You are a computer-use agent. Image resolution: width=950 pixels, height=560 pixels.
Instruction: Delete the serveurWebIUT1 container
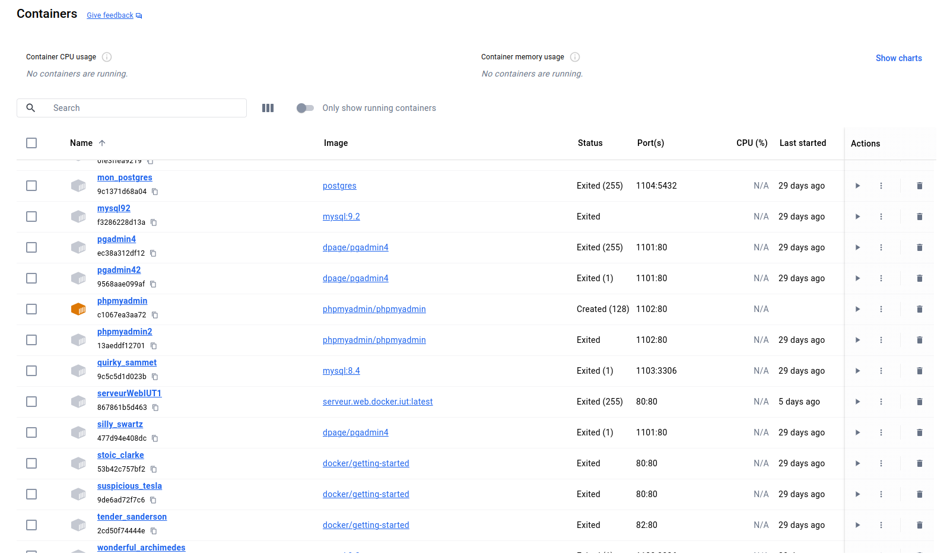click(x=919, y=402)
